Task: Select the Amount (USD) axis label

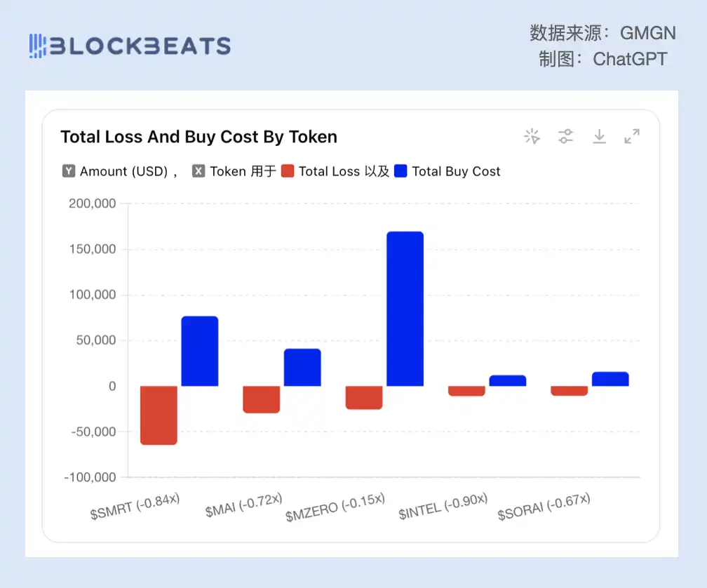Action: tap(123, 171)
